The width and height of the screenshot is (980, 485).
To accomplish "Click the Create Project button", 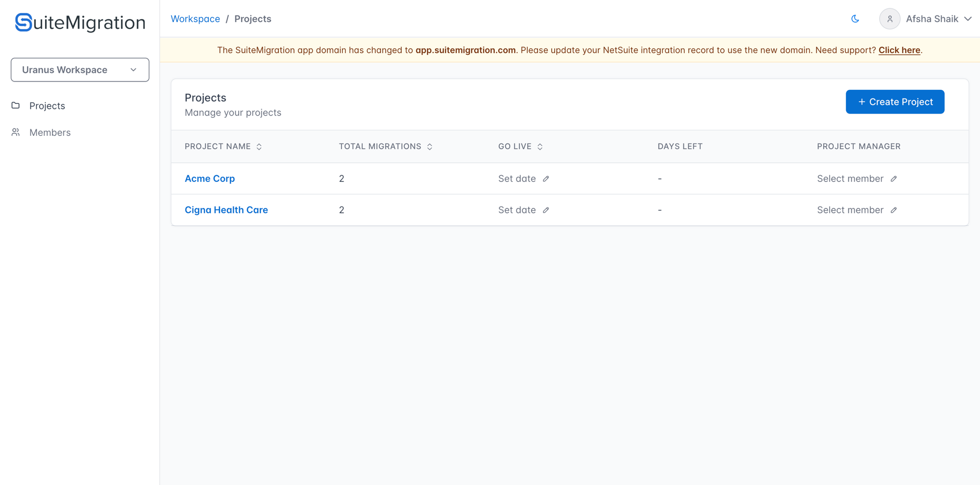I will click(895, 102).
